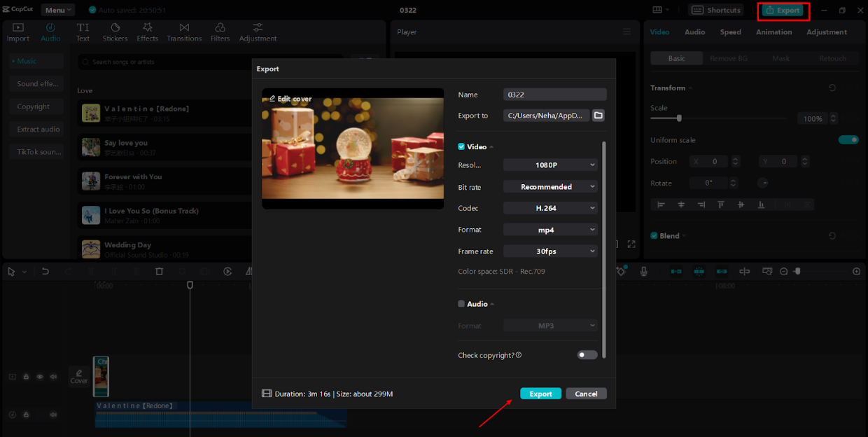Open the Shortcuts button
Image resolution: width=868 pixels, height=437 pixels.
(715, 10)
